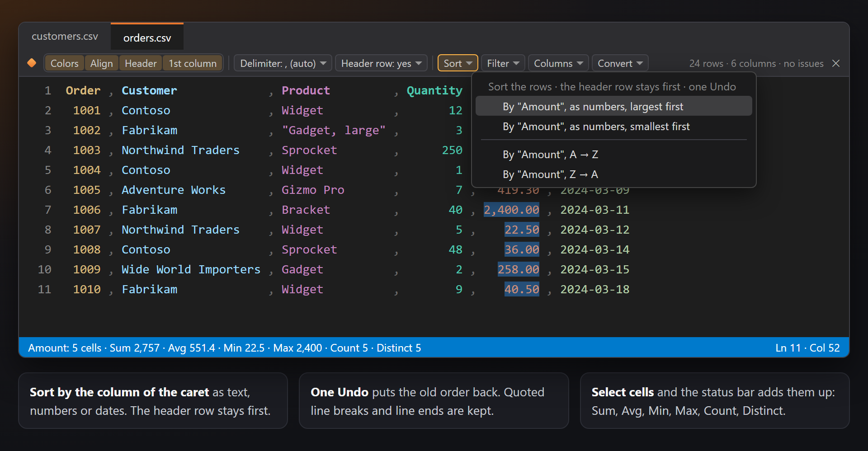This screenshot has width=868, height=451.
Task: Collapse the Sort dropdown menu
Action: coord(458,63)
